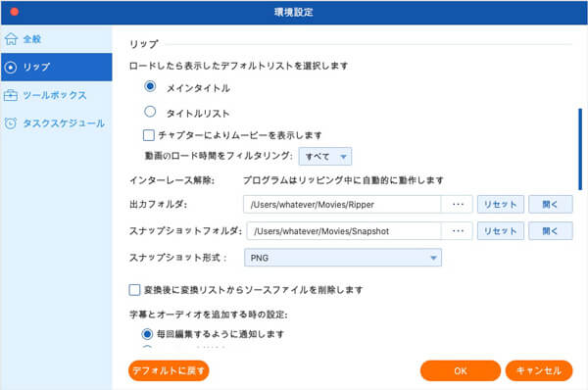The height and width of the screenshot is (390, 588).
Task: Click the vertical scrollbar of the settings pane
Action: [x=580, y=149]
